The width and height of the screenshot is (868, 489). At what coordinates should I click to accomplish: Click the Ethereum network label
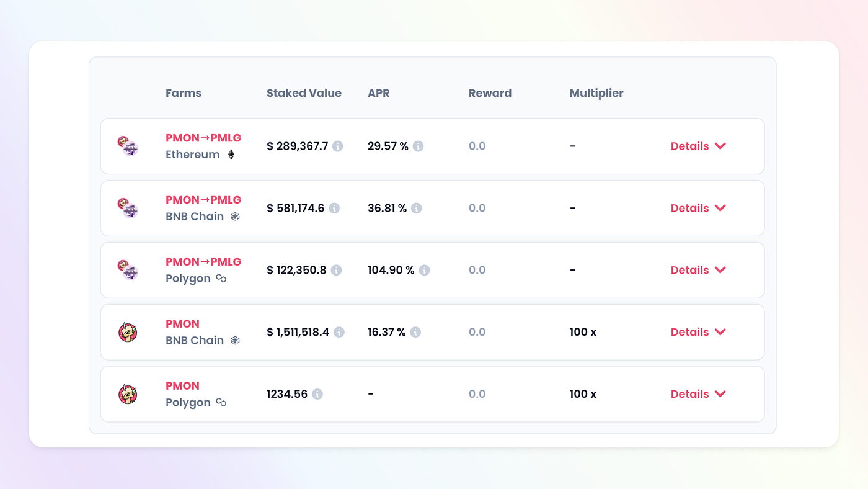click(193, 155)
